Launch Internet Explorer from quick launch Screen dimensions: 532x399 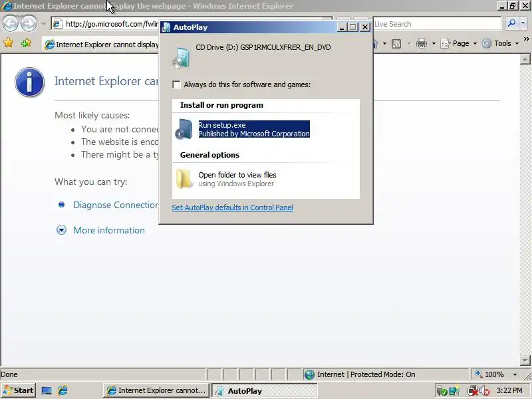(x=63, y=390)
